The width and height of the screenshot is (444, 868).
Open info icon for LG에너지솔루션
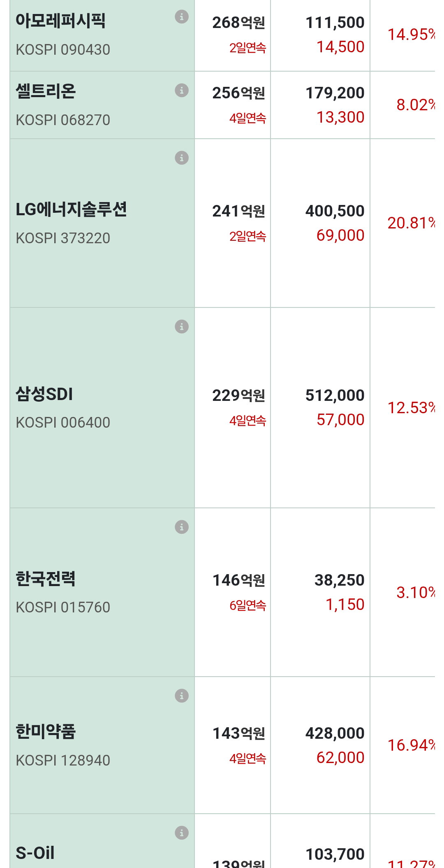coord(182,158)
